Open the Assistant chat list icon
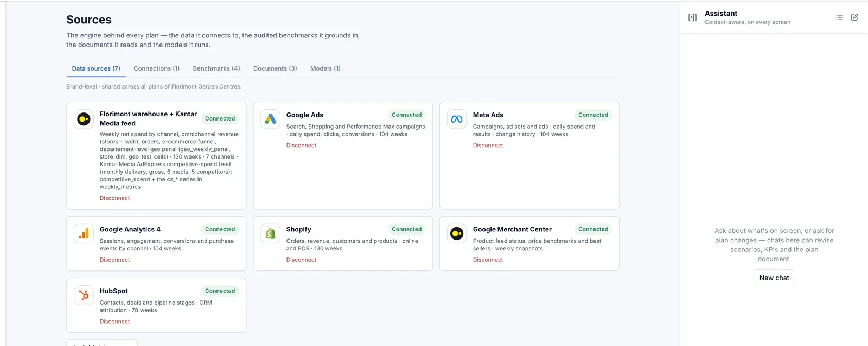This screenshot has width=868, height=346. tap(839, 17)
